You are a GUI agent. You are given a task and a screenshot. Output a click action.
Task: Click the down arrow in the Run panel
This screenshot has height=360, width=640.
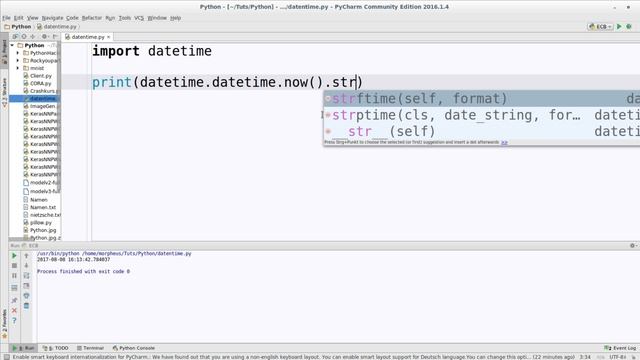pyautogui.click(x=27, y=266)
